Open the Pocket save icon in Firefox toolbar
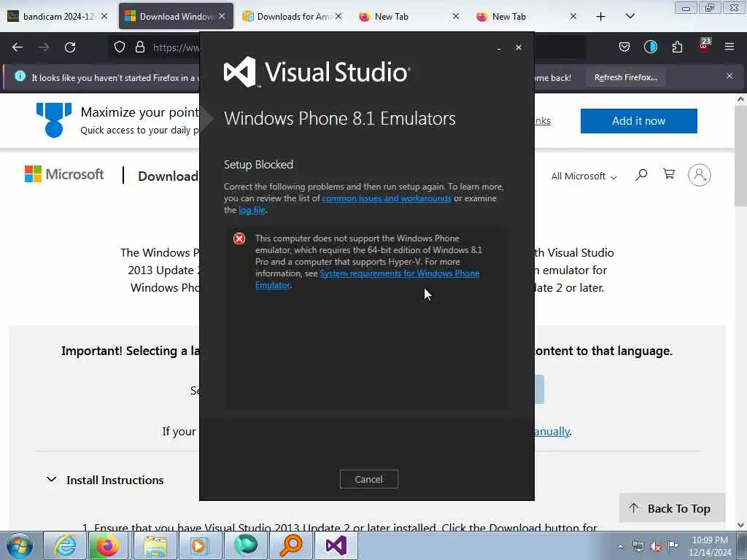Viewport: 747px width, 560px height. [x=624, y=47]
